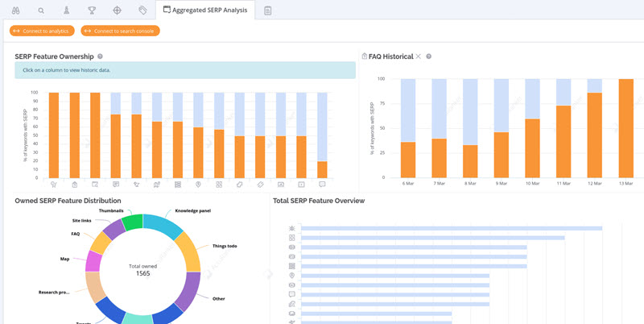Open the magnifying glass search tab
The height and width of the screenshot is (324, 644).
(x=41, y=10)
